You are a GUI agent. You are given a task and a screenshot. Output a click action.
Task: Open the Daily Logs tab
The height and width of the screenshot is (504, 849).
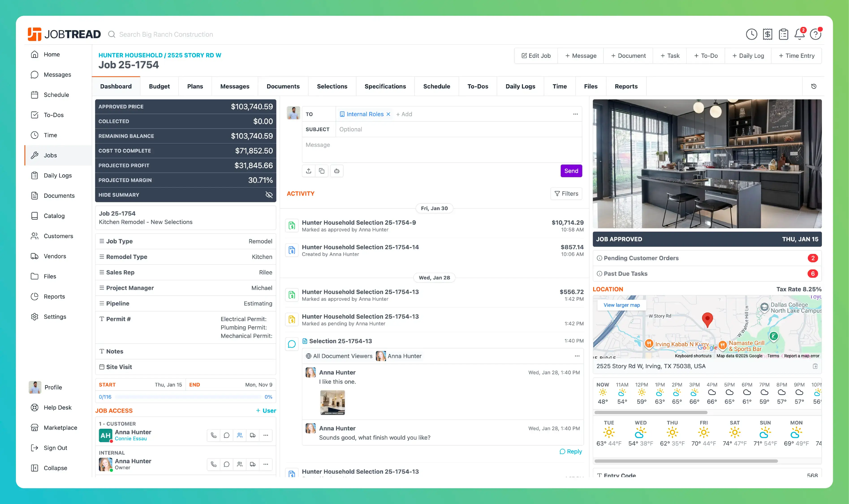(x=520, y=86)
